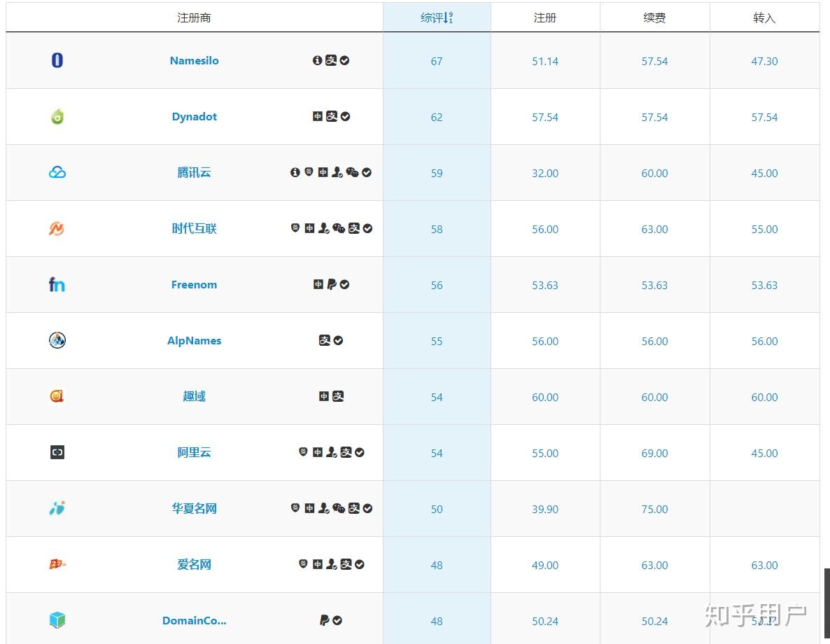Click the user verification icon in 腾讯云 row

(337, 172)
